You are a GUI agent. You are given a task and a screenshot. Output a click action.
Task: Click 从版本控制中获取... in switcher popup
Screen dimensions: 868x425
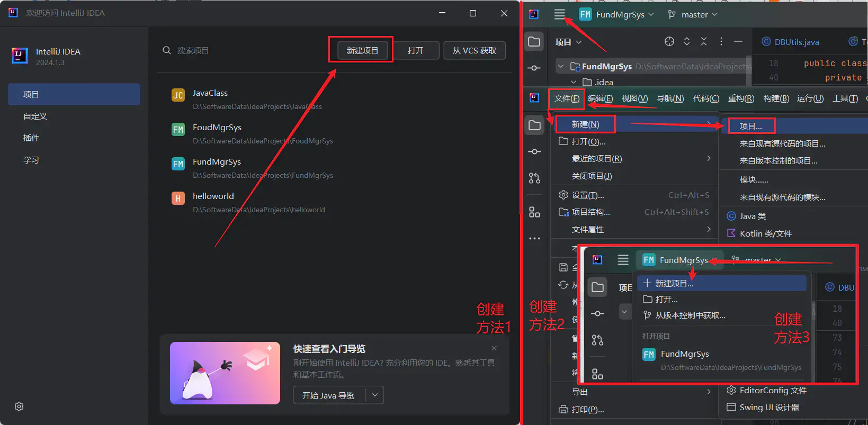click(x=722, y=315)
